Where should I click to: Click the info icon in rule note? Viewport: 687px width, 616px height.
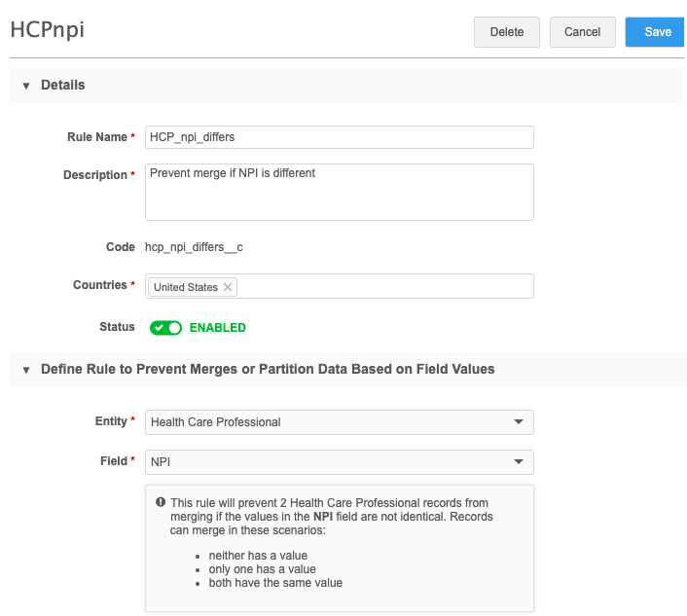click(161, 502)
